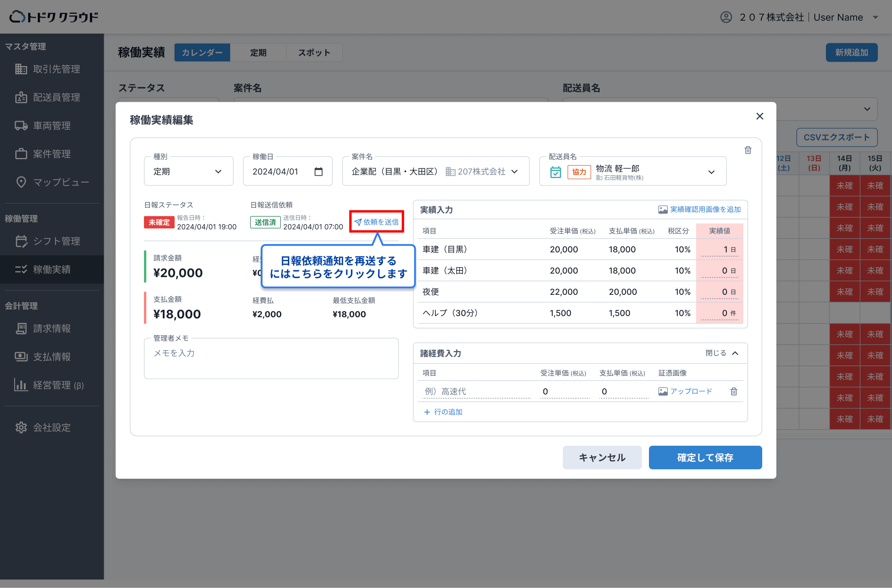Add an expense row with 行の追加
Screen dimensions: 892x588
[443, 412]
